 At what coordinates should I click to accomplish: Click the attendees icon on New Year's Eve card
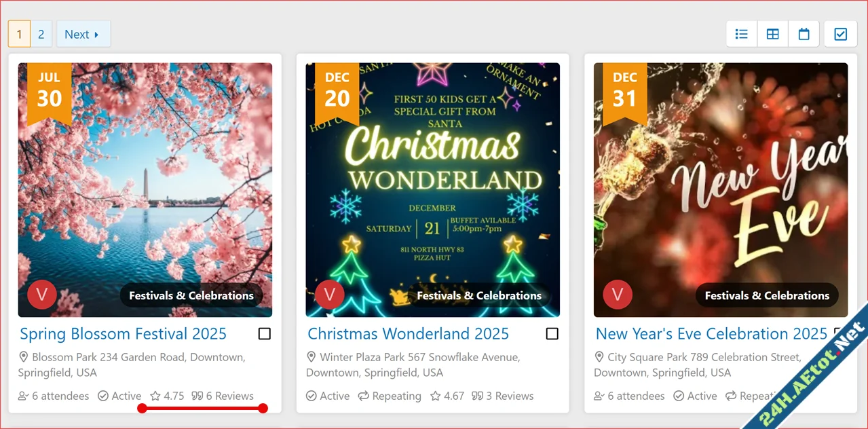point(600,396)
